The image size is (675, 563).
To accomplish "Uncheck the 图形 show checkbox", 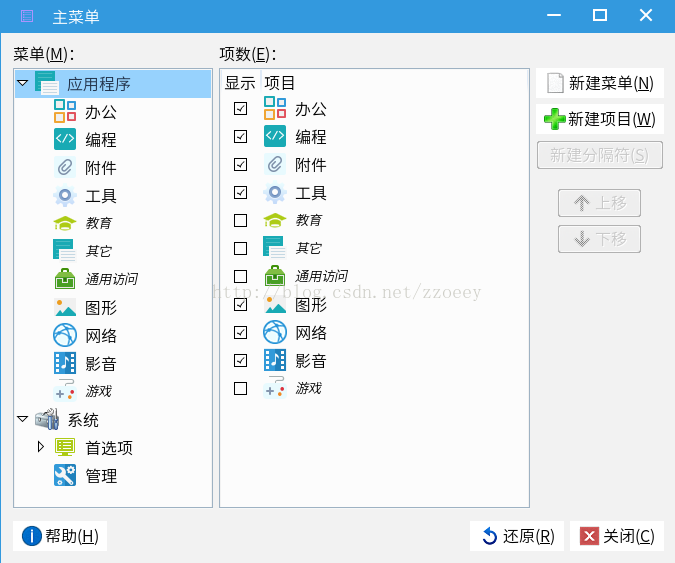I will tap(240, 304).
